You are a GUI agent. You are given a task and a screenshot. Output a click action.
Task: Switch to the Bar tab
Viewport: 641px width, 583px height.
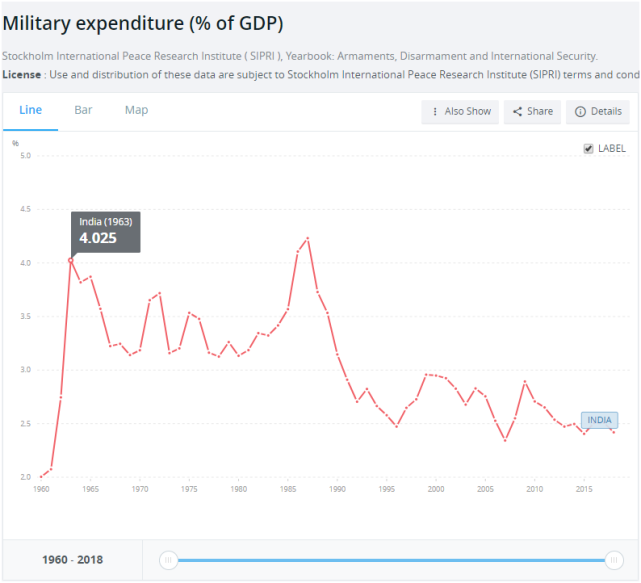(x=83, y=110)
